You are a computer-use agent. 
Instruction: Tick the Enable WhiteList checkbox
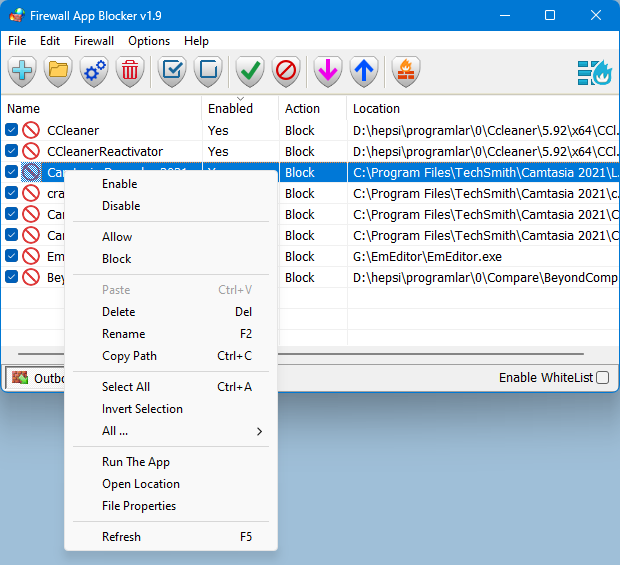pos(602,377)
